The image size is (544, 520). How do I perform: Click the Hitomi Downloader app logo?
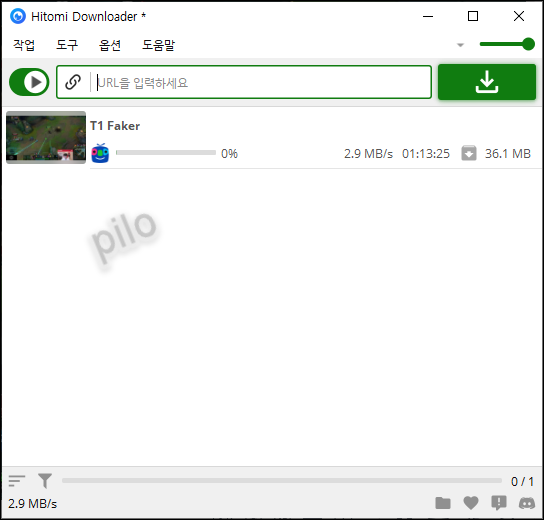pyautogui.click(x=18, y=16)
